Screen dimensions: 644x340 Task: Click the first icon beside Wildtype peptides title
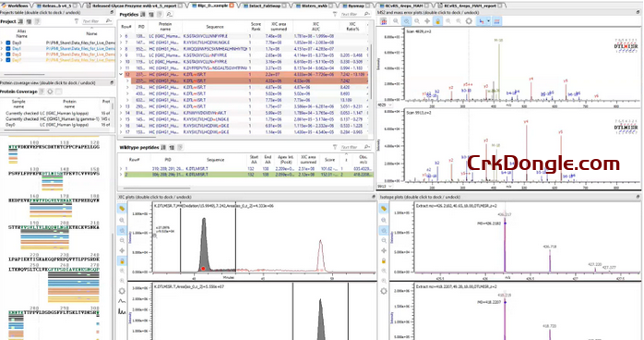(x=163, y=147)
